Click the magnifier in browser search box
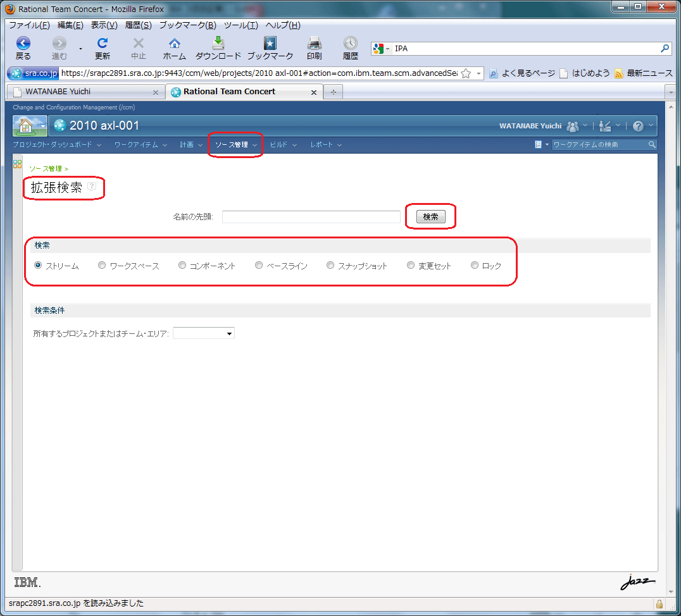This screenshot has height=616, width=681. click(665, 48)
